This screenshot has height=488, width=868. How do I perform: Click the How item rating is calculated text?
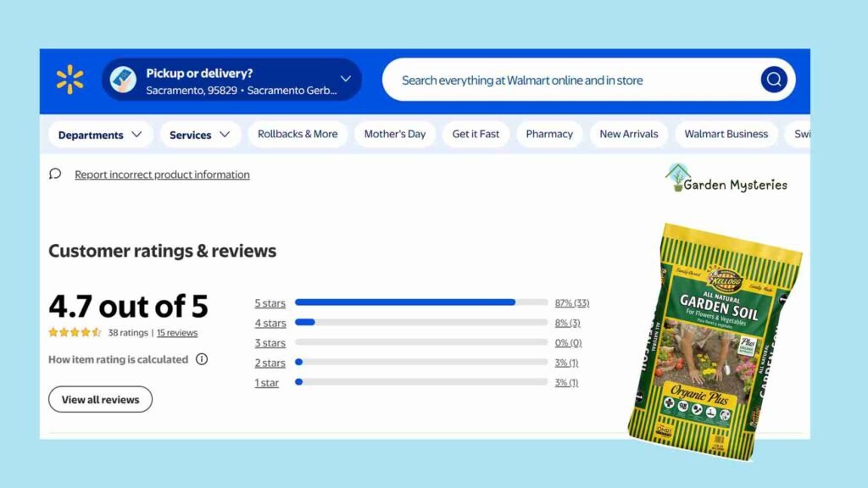pos(118,359)
